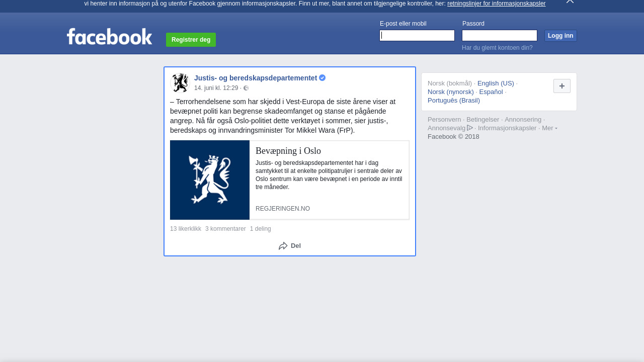
Task: Focus the E-post eller mobil field
Action: [417, 35]
